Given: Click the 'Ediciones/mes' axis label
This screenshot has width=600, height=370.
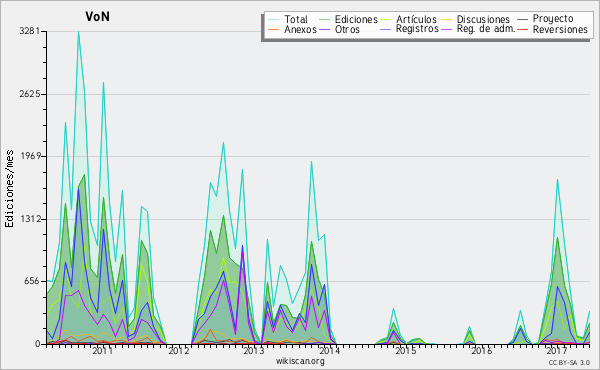Looking at the screenshot, I should tap(9, 189).
